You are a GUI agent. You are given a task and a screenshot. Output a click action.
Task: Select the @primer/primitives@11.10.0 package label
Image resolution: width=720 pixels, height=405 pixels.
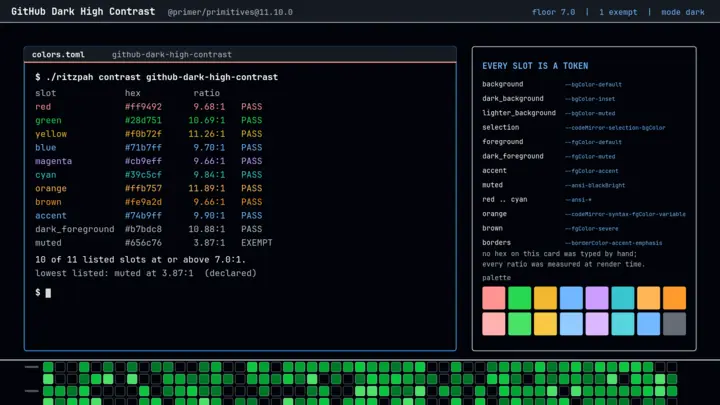(230, 12)
